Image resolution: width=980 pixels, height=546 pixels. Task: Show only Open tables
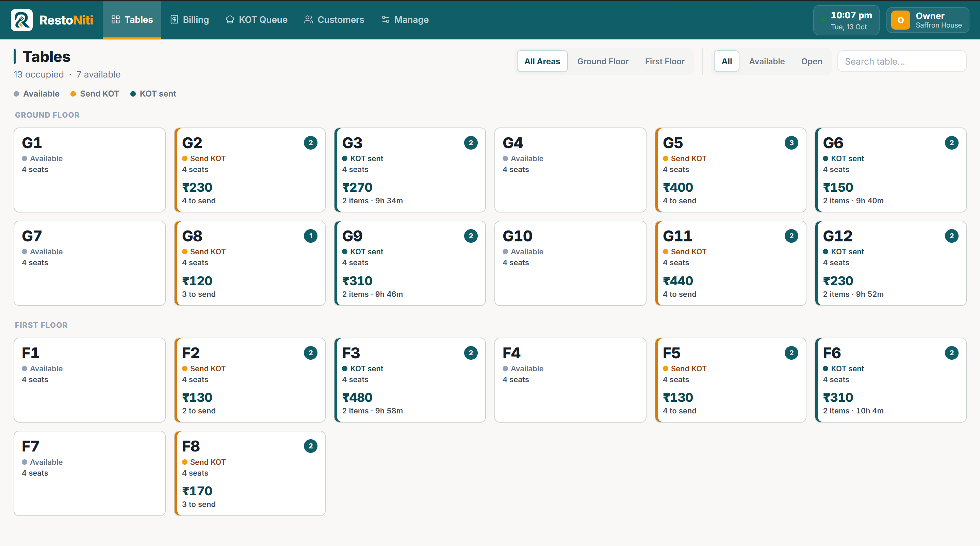(x=812, y=61)
